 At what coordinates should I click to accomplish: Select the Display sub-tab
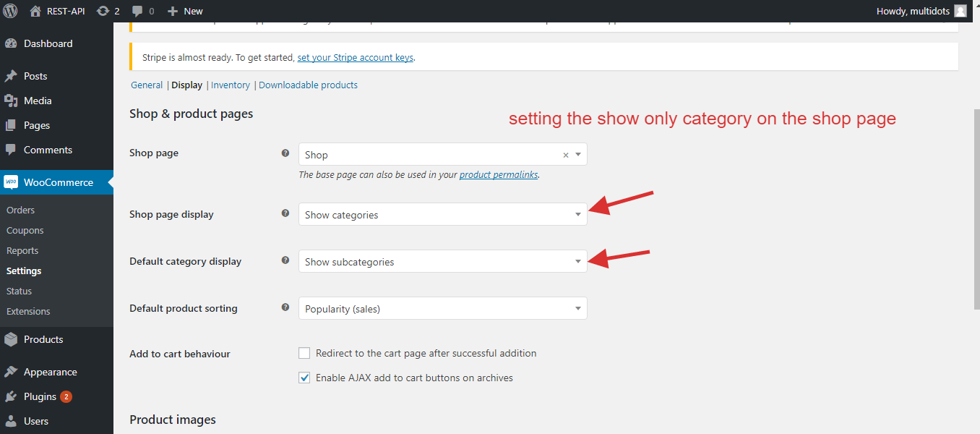tap(186, 85)
